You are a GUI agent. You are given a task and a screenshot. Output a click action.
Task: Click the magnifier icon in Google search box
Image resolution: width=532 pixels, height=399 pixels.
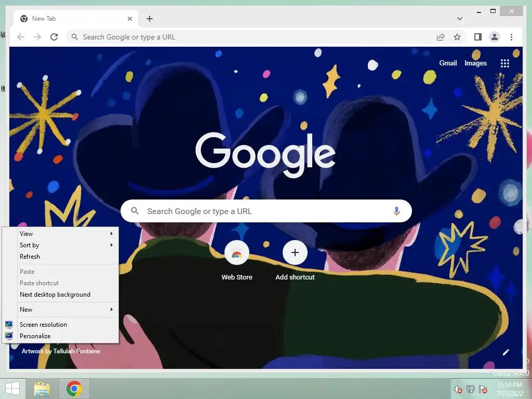(135, 211)
